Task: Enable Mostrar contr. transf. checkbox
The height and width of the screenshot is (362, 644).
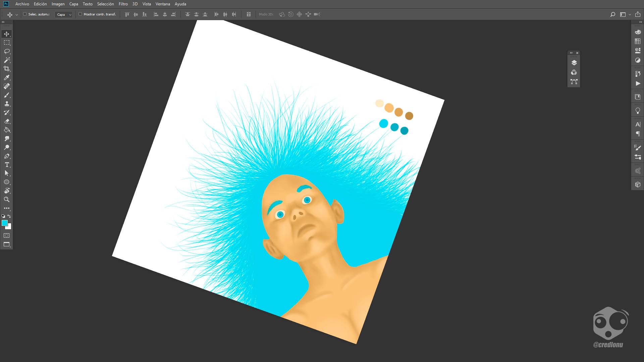Action: click(x=80, y=14)
